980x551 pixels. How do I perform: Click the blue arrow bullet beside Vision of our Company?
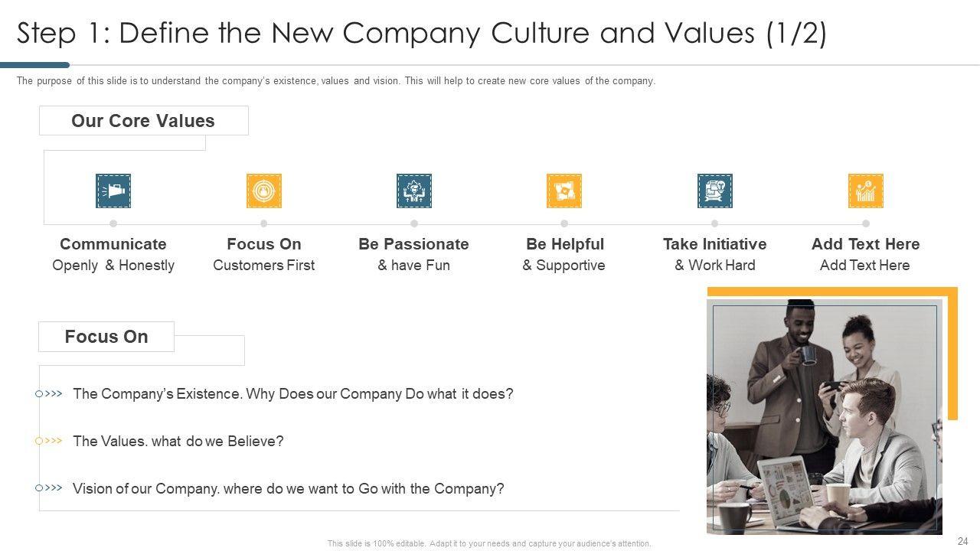click(50, 488)
